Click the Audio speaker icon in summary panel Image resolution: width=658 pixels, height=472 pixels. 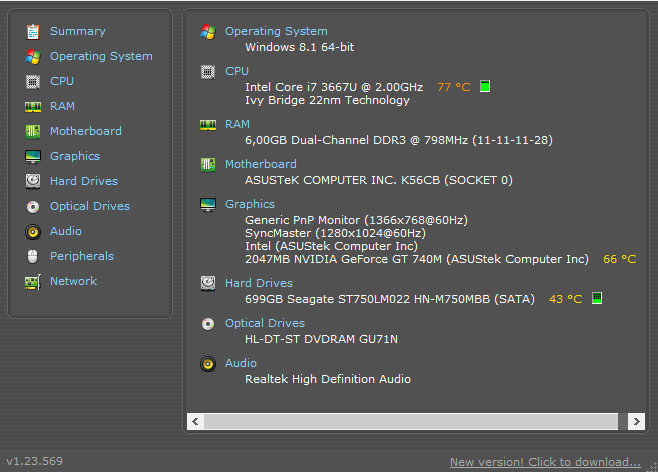coord(208,364)
